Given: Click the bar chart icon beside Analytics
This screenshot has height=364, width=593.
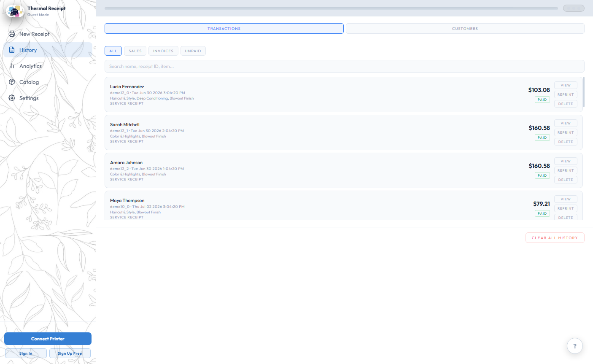Looking at the screenshot, I should [x=12, y=66].
